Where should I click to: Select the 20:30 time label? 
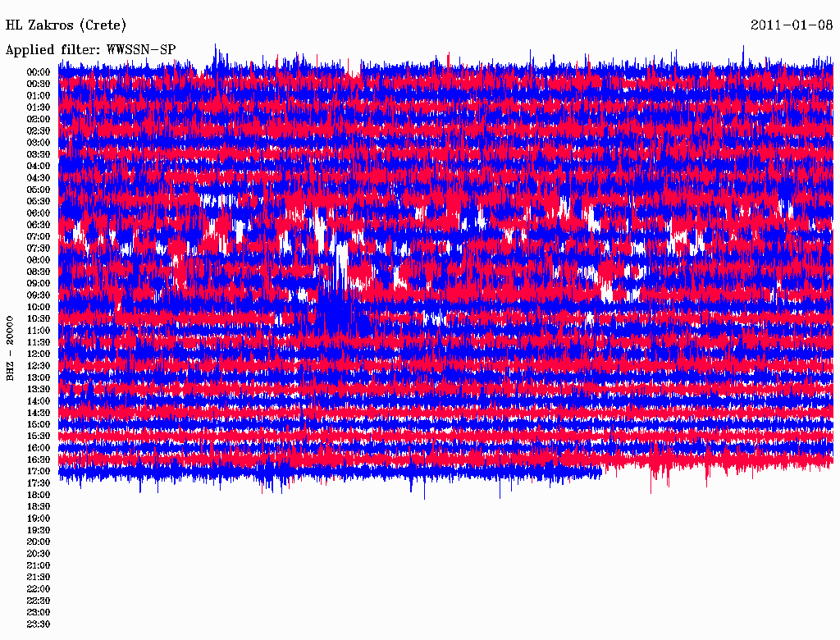[x=39, y=554]
